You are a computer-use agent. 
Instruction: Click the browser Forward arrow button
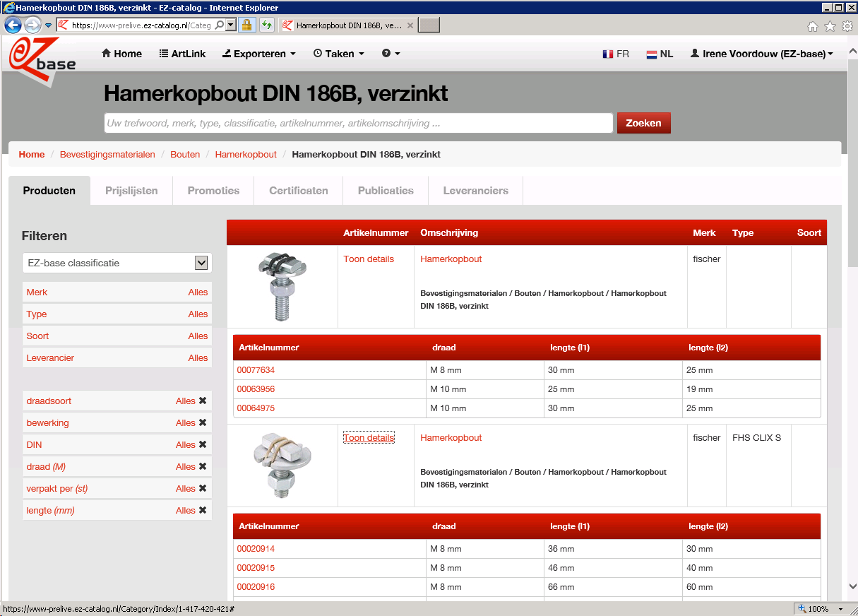[x=32, y=25]
